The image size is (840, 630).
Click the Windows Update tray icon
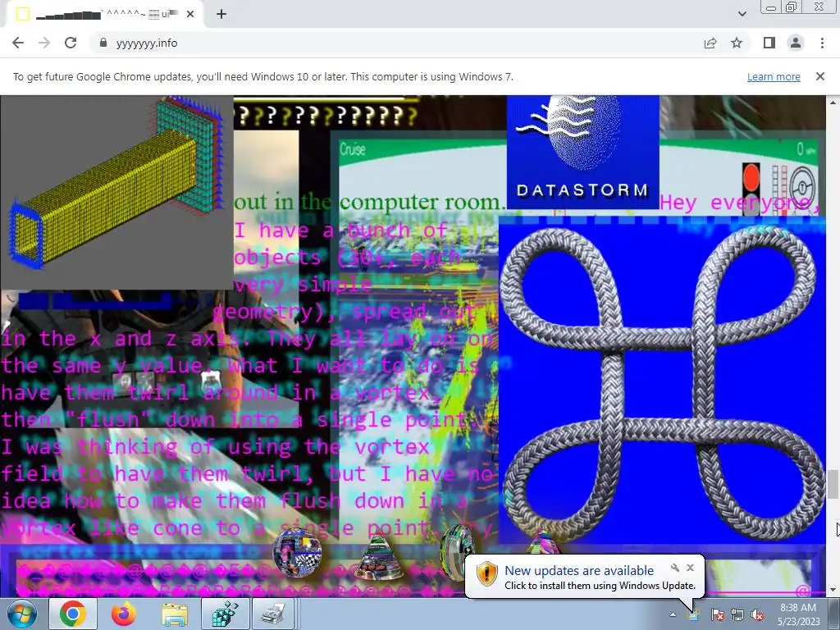(694, 614)
